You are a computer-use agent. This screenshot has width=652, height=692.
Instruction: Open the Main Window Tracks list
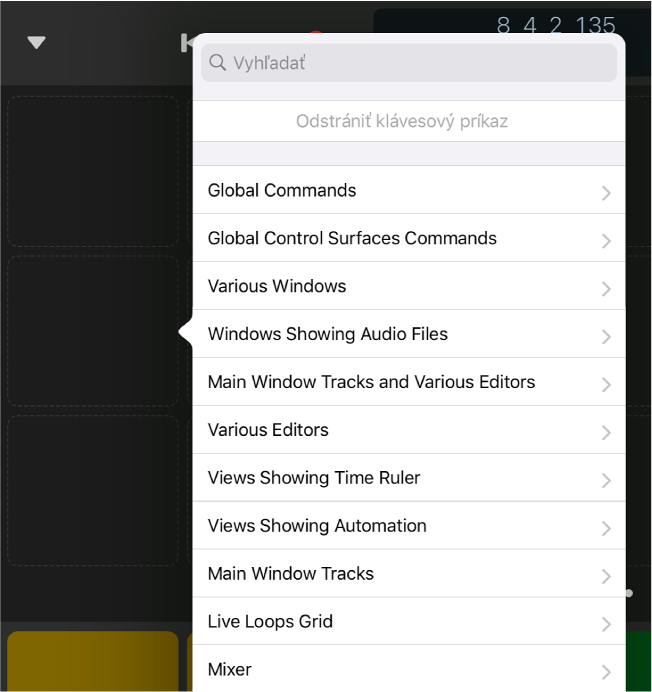pos(291,574)
